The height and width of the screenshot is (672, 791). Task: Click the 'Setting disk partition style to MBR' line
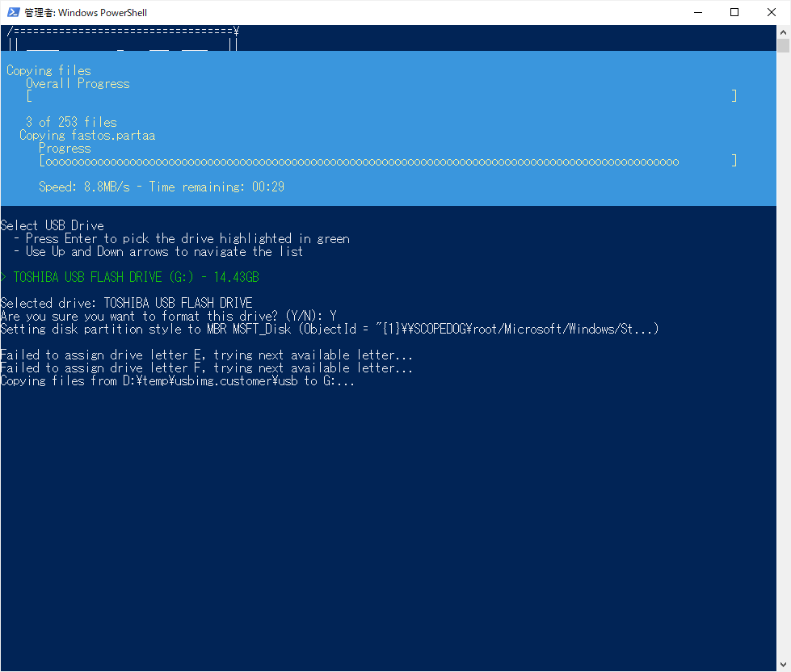[x=330, y=329]
